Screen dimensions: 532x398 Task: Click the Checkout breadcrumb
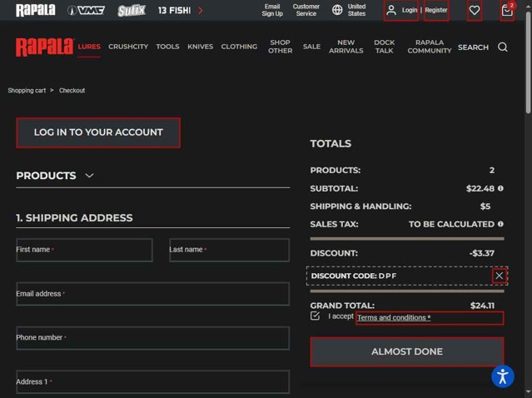pos(72,90)
